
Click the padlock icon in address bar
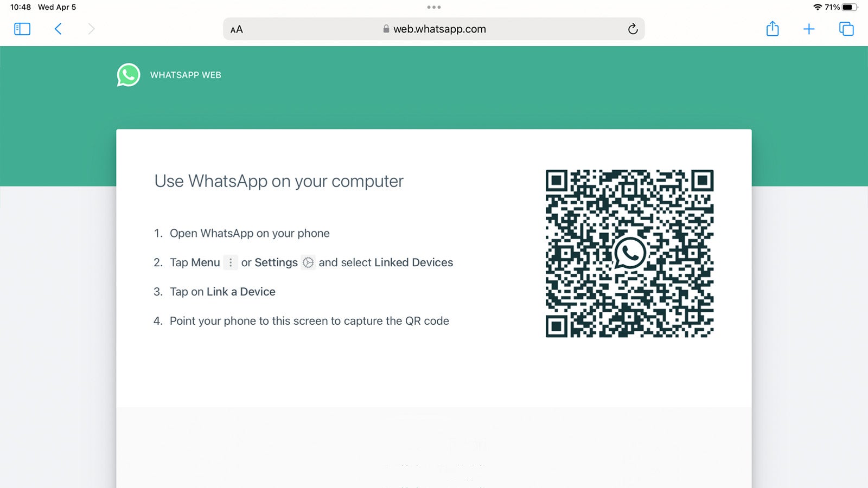[x=386, y=29]
